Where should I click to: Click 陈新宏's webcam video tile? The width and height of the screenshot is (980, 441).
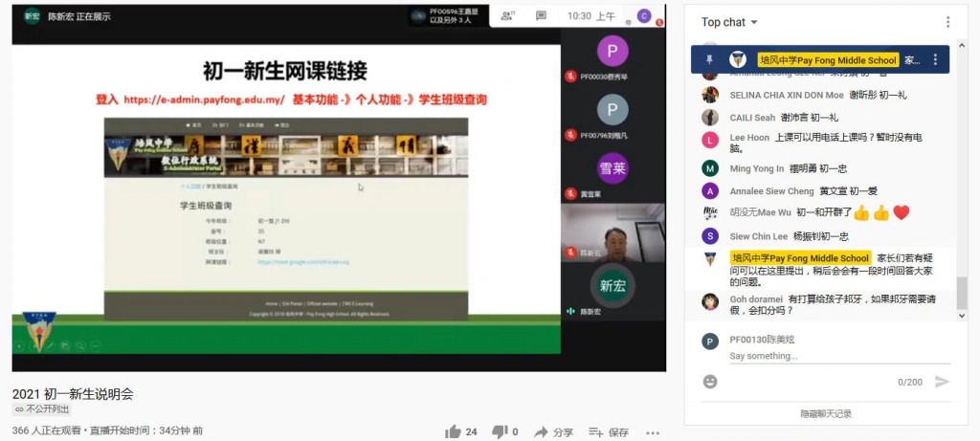coord(613,232)
